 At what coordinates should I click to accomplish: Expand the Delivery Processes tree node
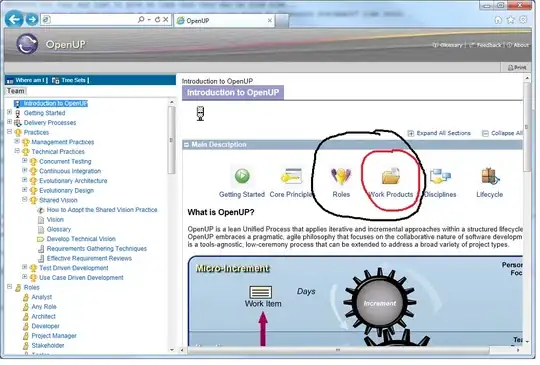point(10,122)
